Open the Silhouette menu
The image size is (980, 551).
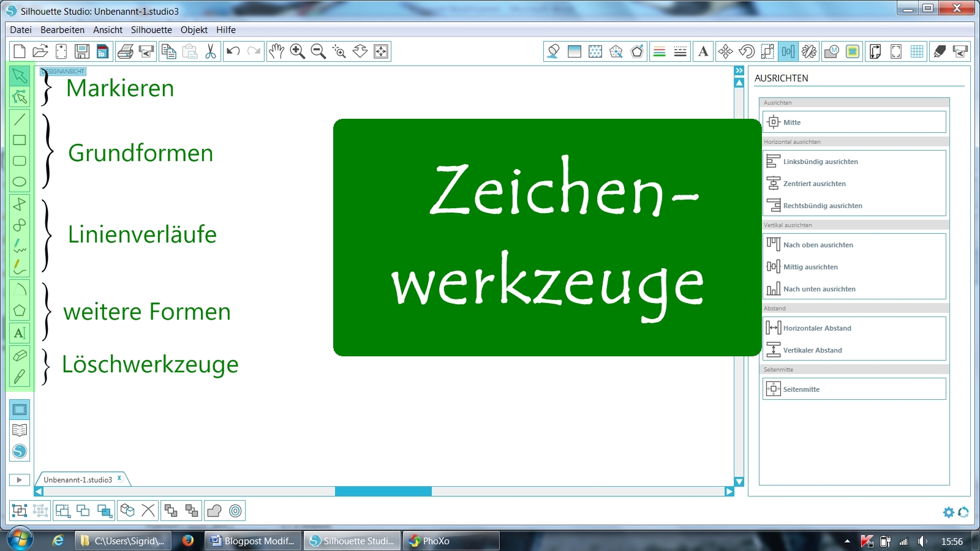click(151, 29)
